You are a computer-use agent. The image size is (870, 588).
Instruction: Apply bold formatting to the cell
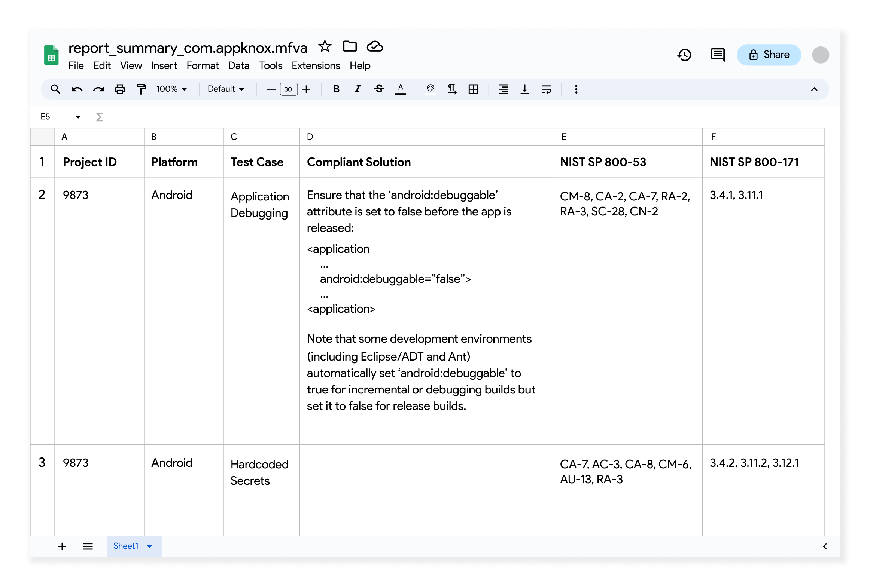coord(336,89)
